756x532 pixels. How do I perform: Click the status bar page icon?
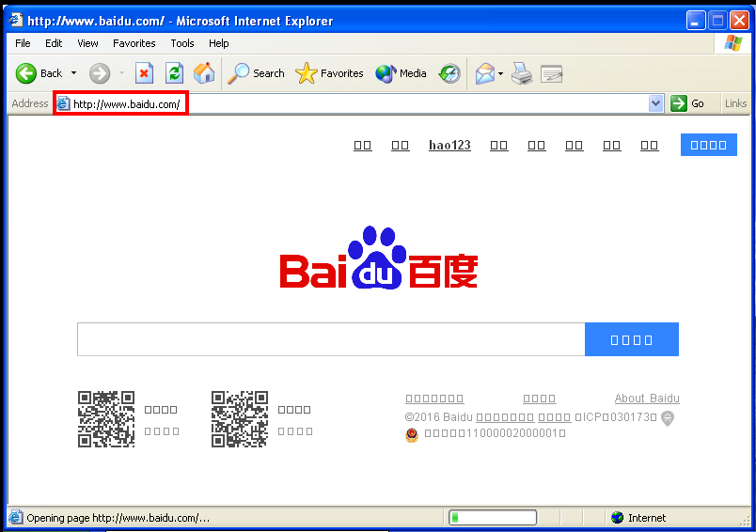click(x=15, y=517)
